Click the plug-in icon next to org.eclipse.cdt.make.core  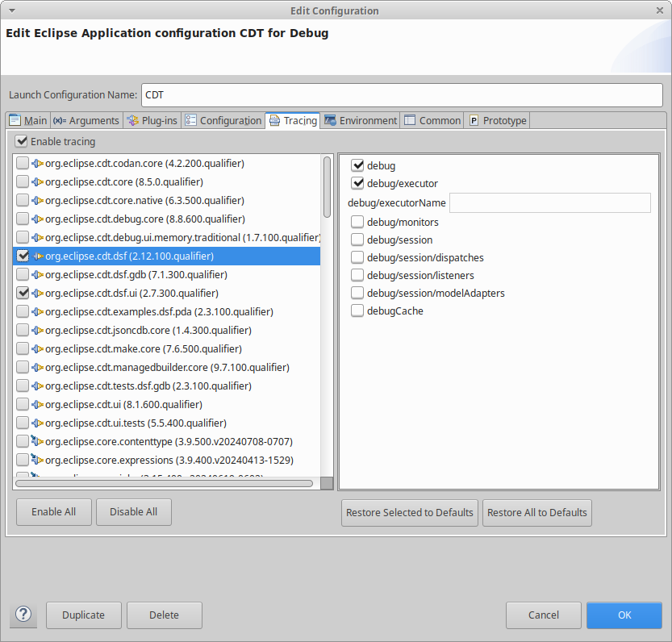pos(37,349)
